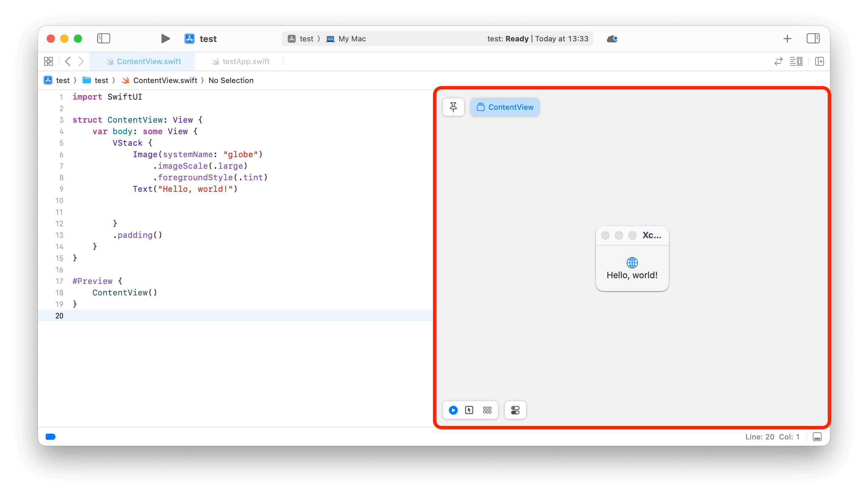
Task: Add an editor on the right
Action: (819, 61)
